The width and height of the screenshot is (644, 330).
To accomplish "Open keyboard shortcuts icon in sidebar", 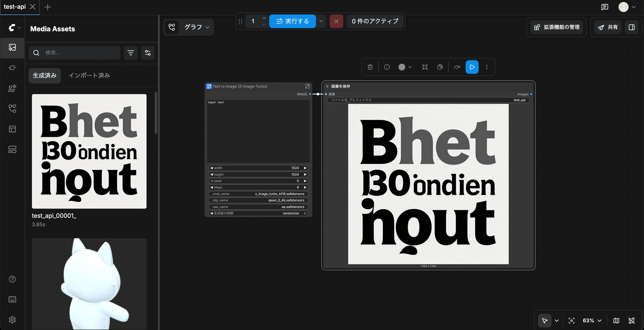I will click(x=12, y=299).
